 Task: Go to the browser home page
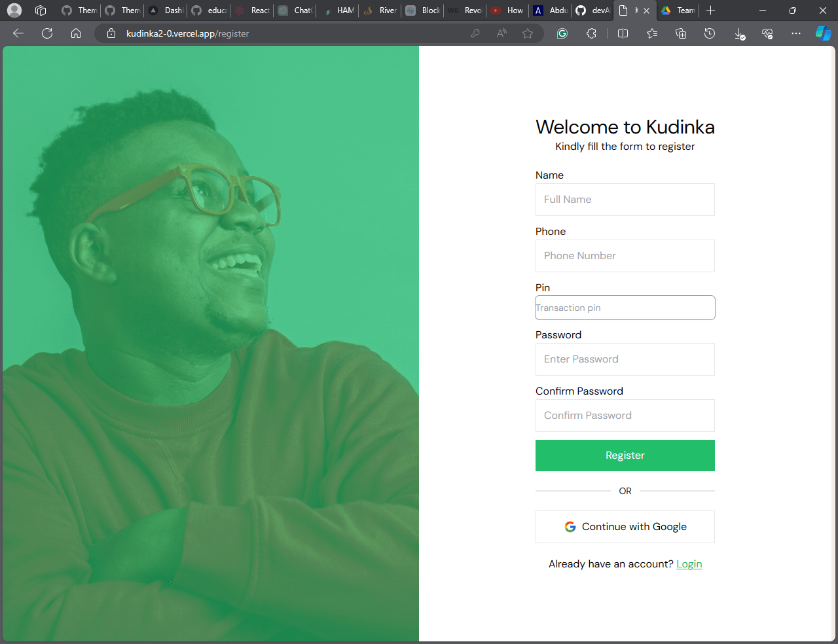(76, 33)
